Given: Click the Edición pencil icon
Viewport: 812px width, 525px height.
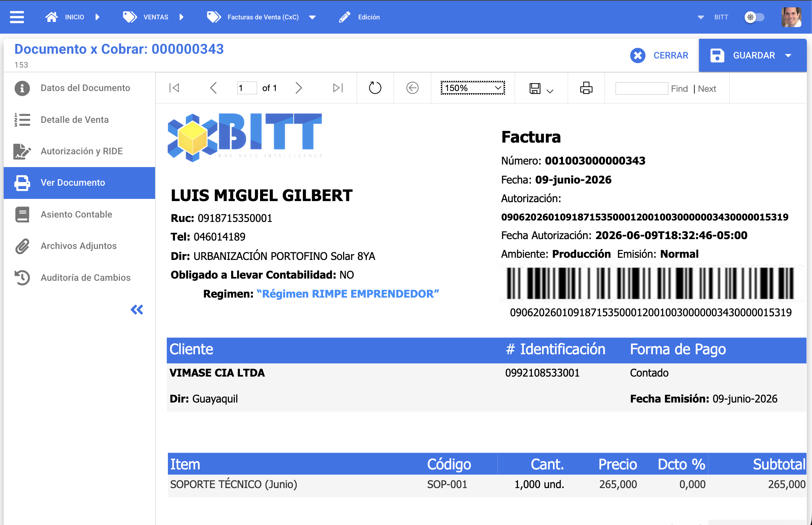Looking at the screenshot, I should (x=345, y=17).
